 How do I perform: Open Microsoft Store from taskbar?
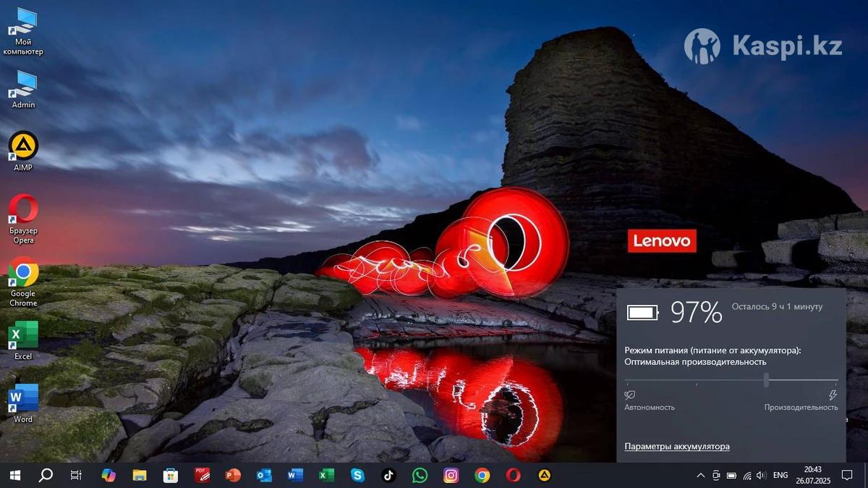[171, 476]
